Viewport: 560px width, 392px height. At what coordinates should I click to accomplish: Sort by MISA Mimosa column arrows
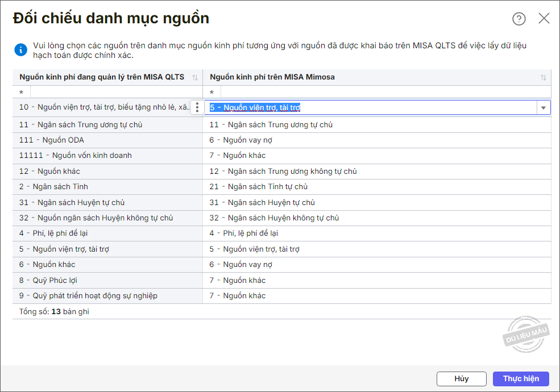[543, 77]
